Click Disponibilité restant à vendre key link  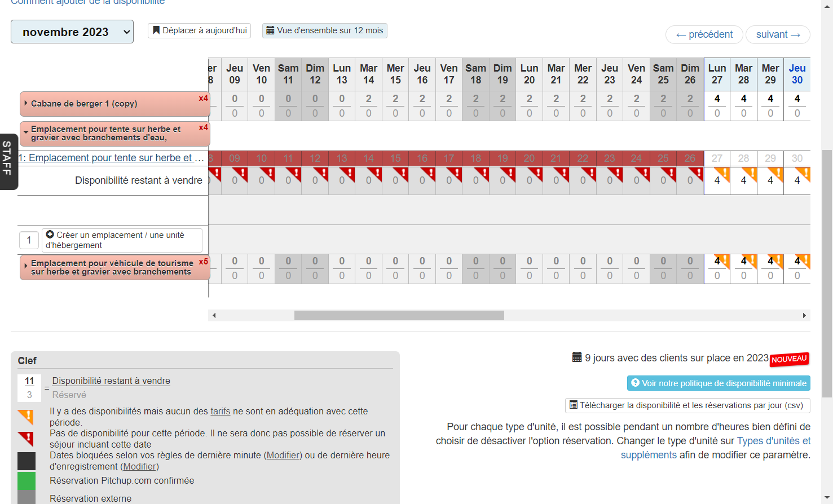pyautogui.click(x=111, y=381)
